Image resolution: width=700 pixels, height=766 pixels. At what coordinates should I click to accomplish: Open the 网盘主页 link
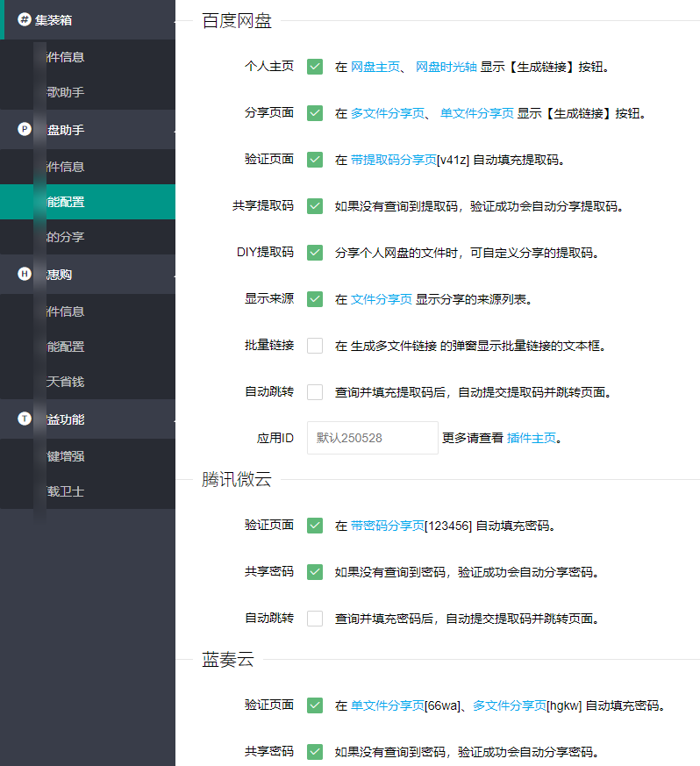pyautogui.click(x=375, y=67)
